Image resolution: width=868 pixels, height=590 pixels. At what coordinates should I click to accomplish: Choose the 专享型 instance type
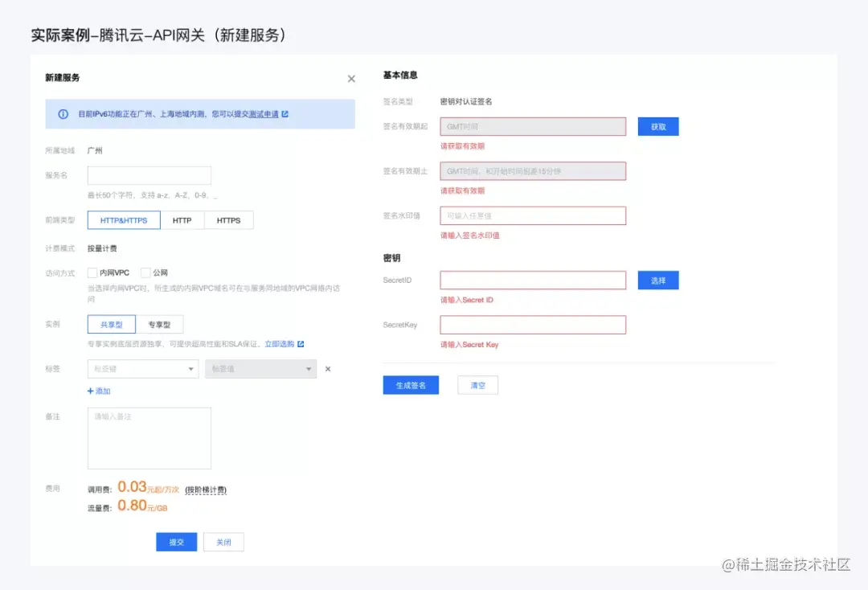(159, 324)
